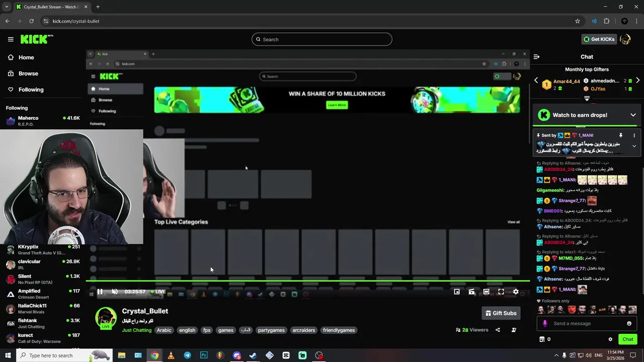Select the Arabic tag
This screenshot has height=362, width=644.
click(x=164, y=330)
